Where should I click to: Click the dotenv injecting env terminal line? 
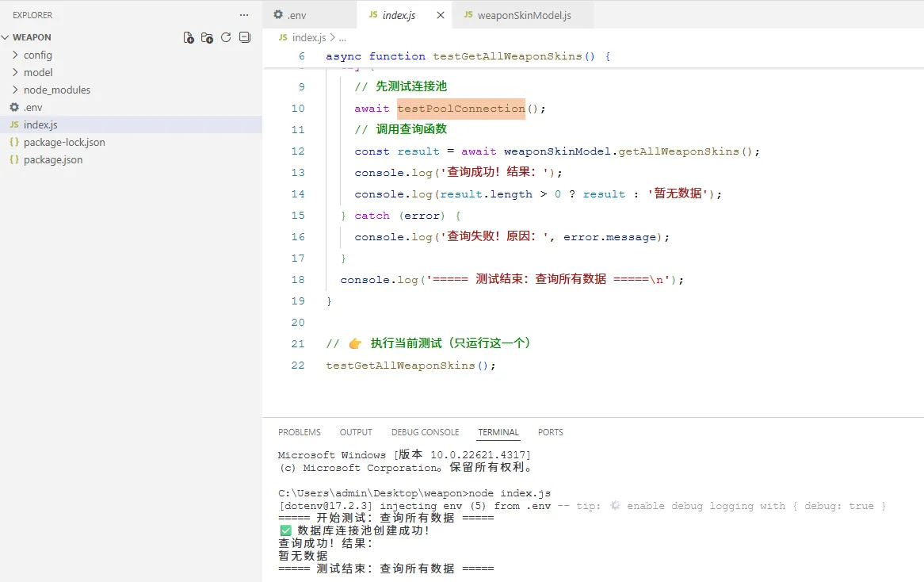582,506
